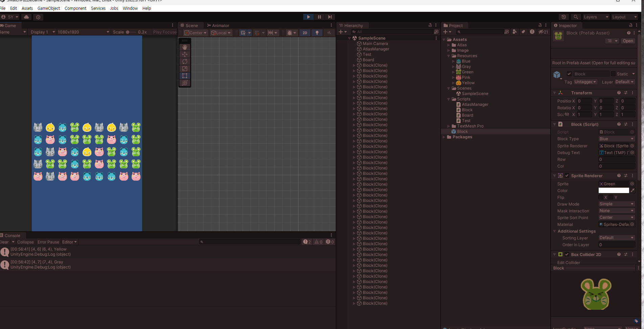
Task: Click the white Color swatch
Action: (614, 190)
